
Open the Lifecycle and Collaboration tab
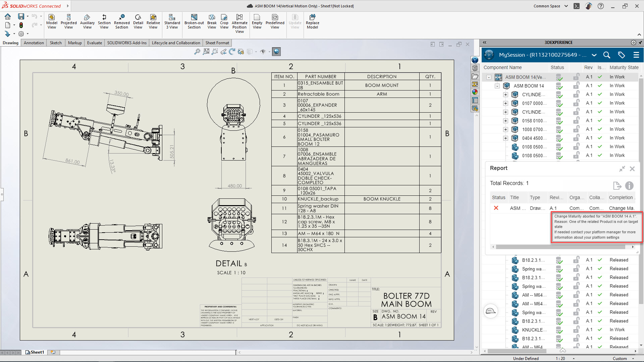[176, 43]
